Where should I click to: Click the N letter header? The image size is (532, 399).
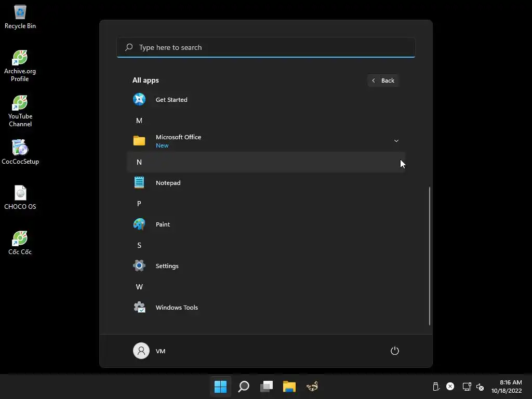click(139, 162)
